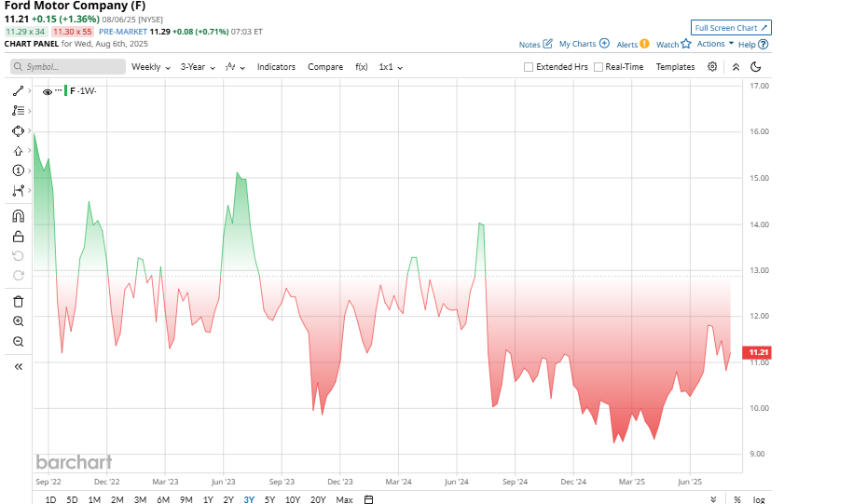Expand bottom panel double chevron
This screenshot has height=504, width=853.
[713, 499]
